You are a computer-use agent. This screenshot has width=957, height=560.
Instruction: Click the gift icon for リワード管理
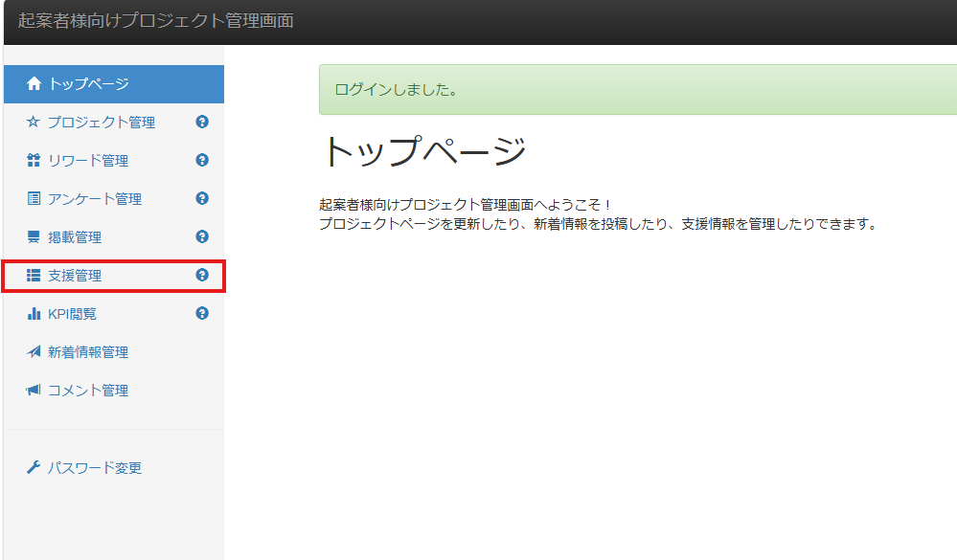pyautogui.click(x=34, y=161)
